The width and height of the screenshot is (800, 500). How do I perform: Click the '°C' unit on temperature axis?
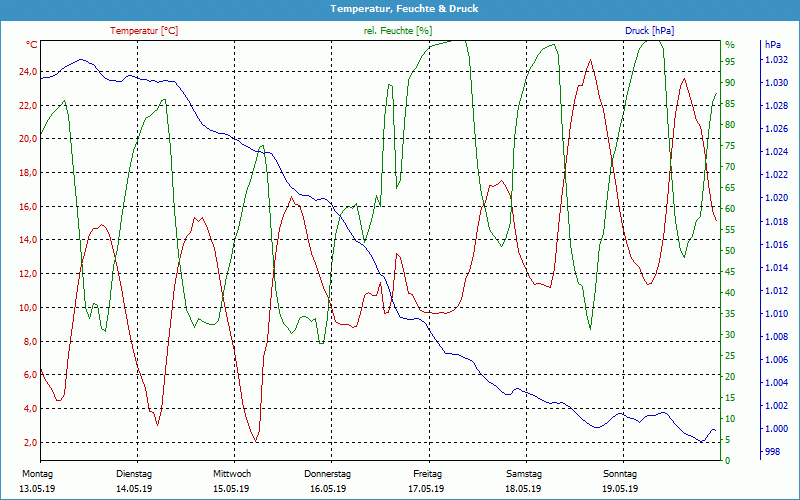point(32,45)
